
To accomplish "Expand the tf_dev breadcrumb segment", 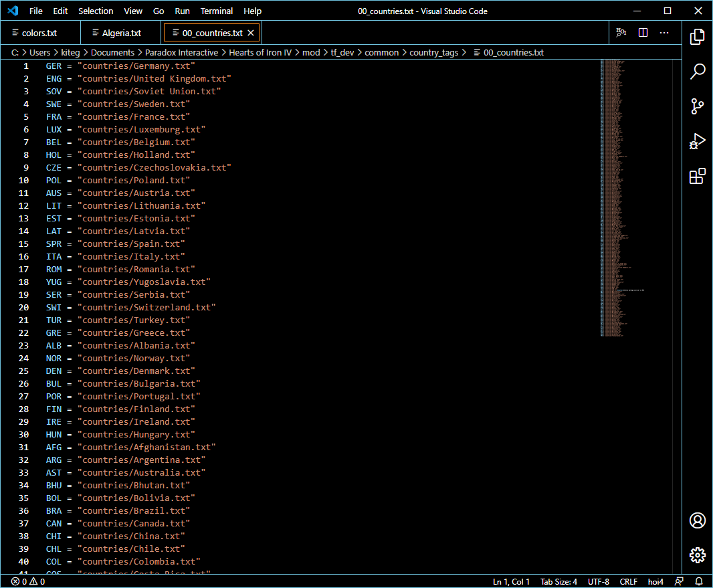I will point(342,52).
